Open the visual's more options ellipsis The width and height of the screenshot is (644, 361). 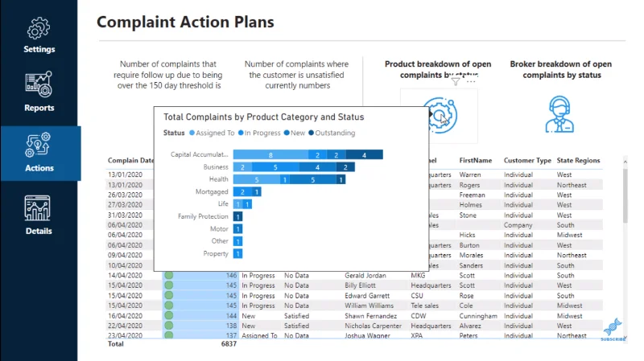tap(471, 82)
